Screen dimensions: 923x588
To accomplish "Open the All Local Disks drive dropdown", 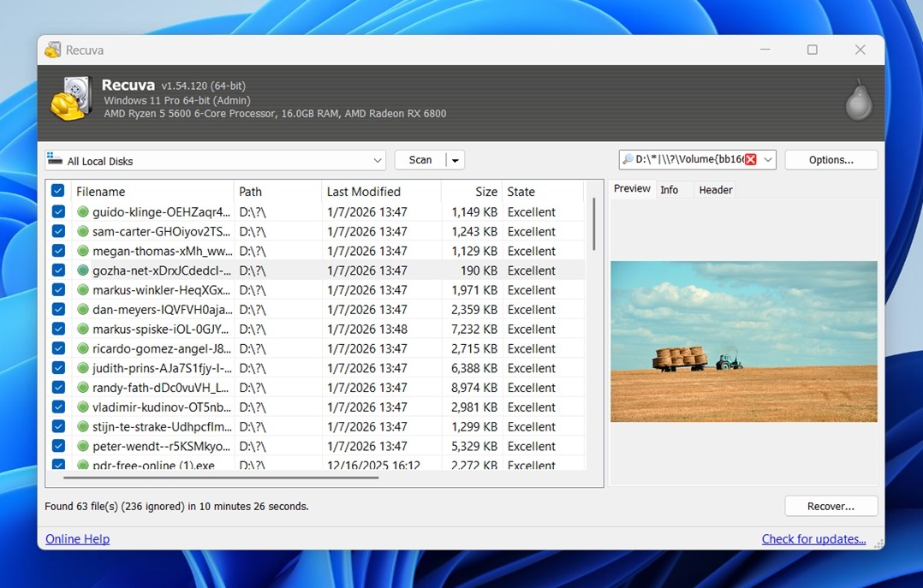I will pos(378,161).
